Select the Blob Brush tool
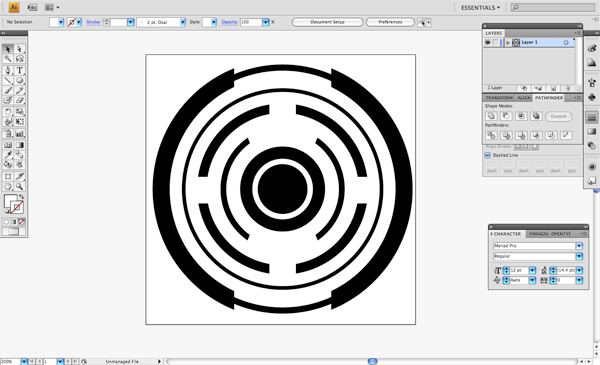Screen dimensions: 600x365 (x=8, y=100)
